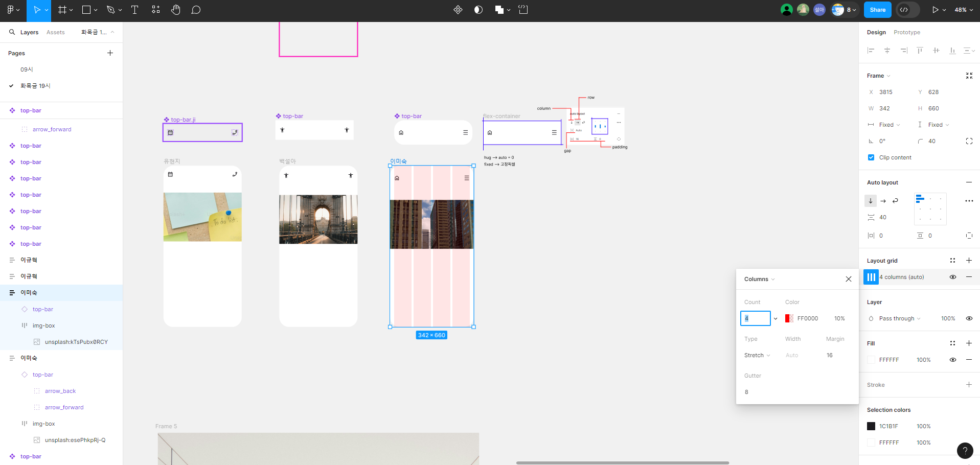Click Align horizontal centers icon
Viewport: 980px width, 465px height.
(x=887, y=51)
